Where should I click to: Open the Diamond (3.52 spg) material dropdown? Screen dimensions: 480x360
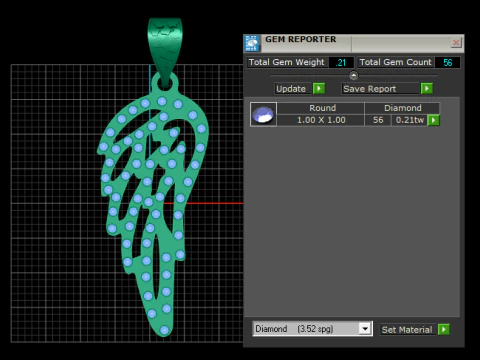click(365, 329)
